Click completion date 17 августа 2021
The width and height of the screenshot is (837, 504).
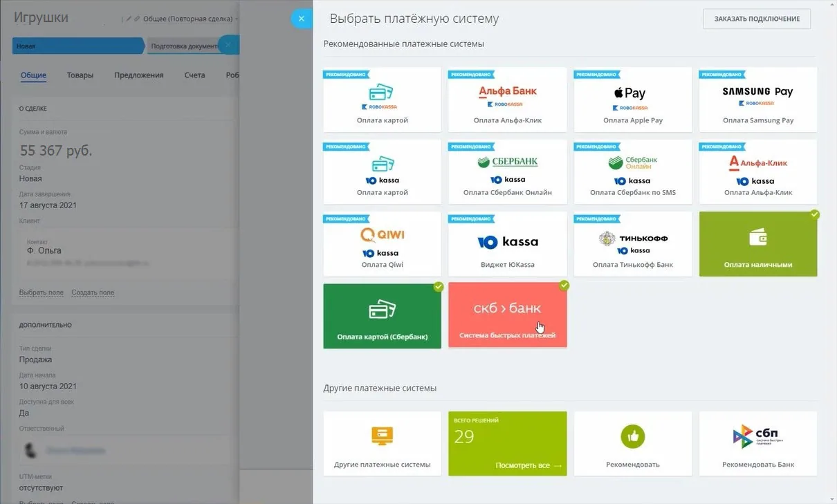48,205
